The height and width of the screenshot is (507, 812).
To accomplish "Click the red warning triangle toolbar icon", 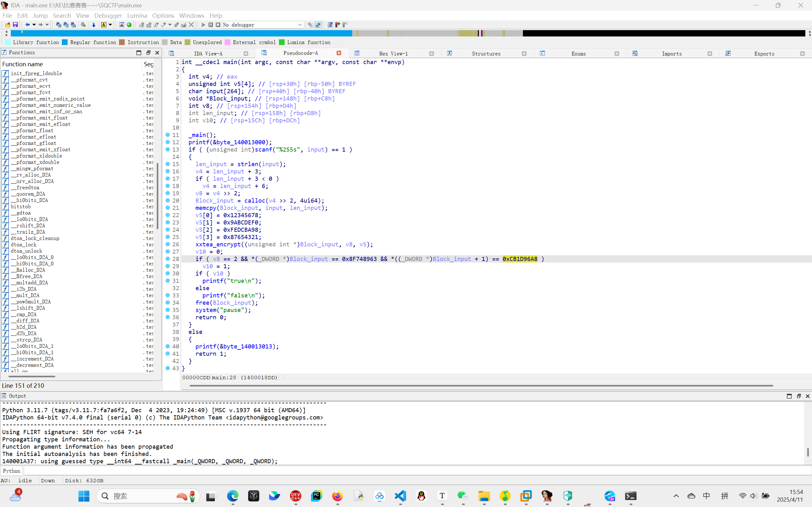I will click(x=122, y=25).
